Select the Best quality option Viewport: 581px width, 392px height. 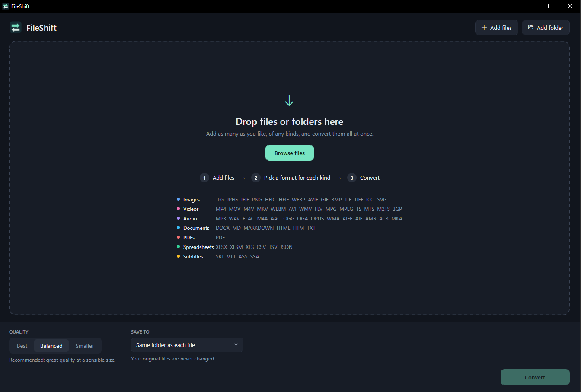(x=22, y=346)
